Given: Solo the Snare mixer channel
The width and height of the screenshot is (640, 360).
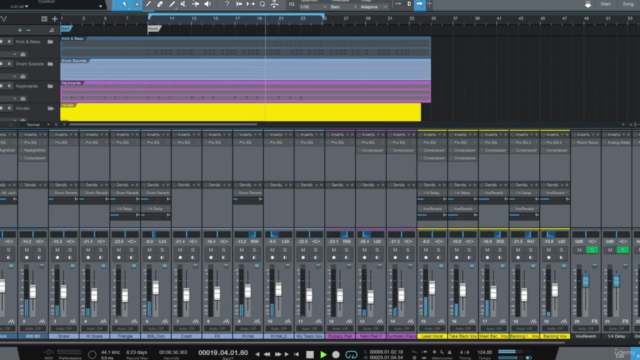Looking at the screenshot, I should 70,250.
